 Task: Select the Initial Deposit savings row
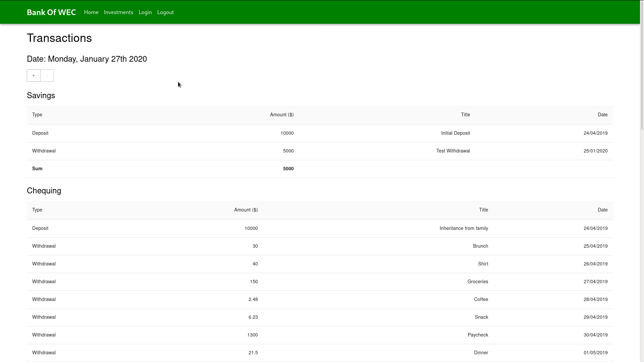455,133
